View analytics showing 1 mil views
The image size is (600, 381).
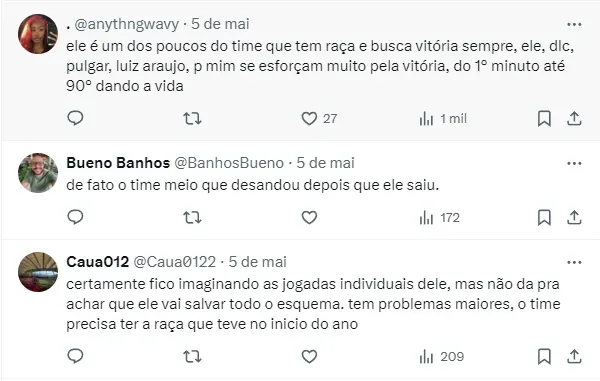pos(443,119)
